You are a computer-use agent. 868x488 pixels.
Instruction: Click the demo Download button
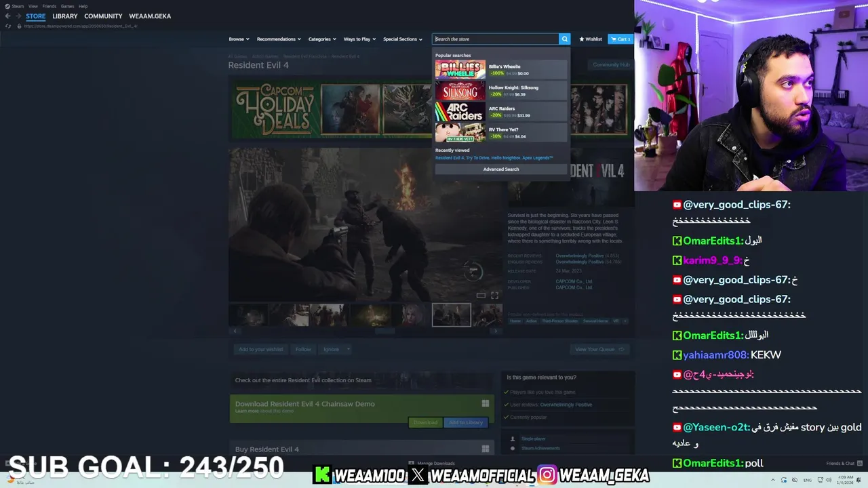[x=426, y=422]
